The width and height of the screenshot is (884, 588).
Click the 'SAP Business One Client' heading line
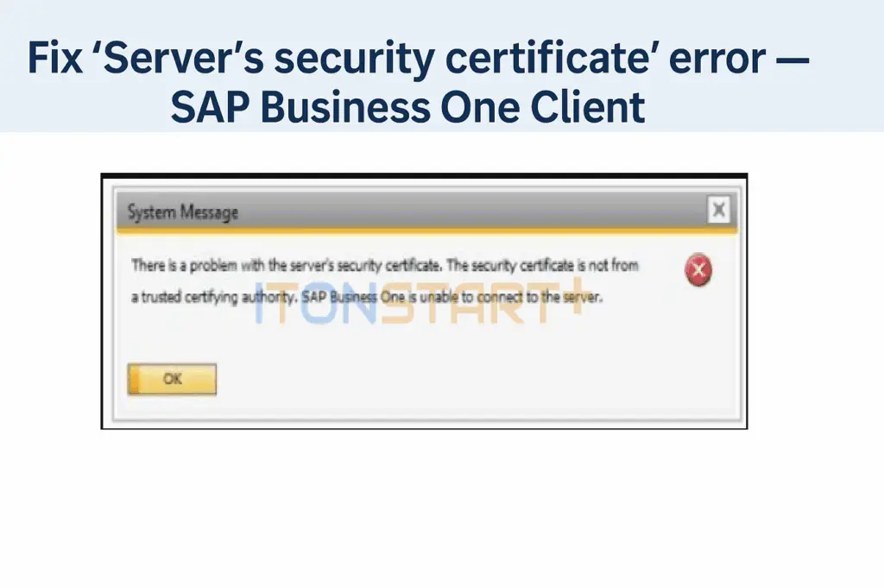coord(407,108)
